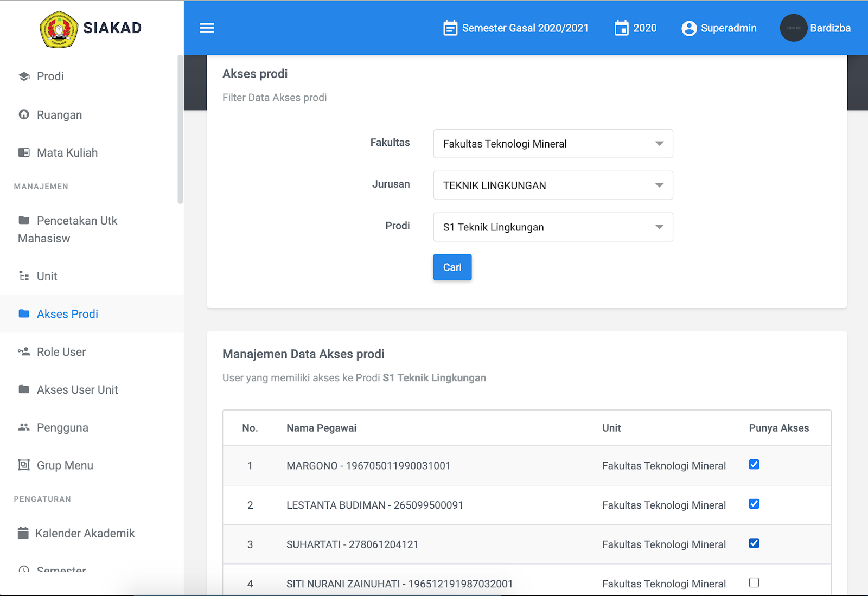This screenshot has height=596, width=868.
Task: Click Semester Gasal 2020/2021 label
Action: [525, 28]
